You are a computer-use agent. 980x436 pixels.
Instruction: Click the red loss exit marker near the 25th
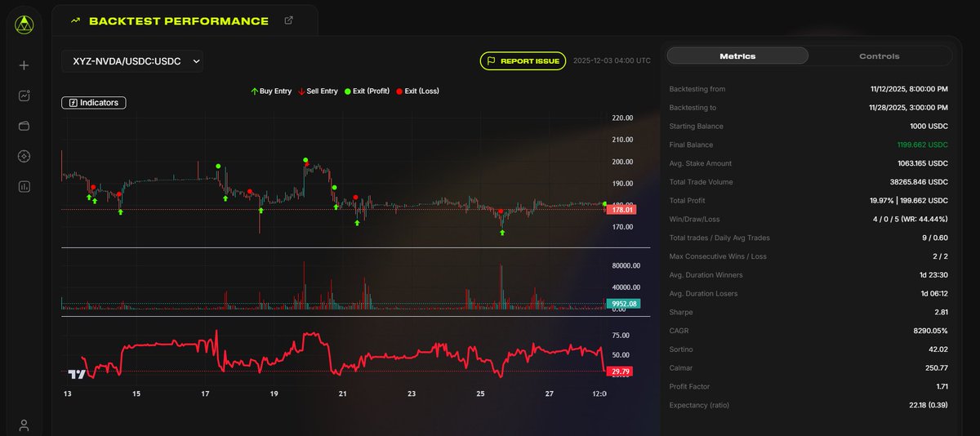[501, 211]
